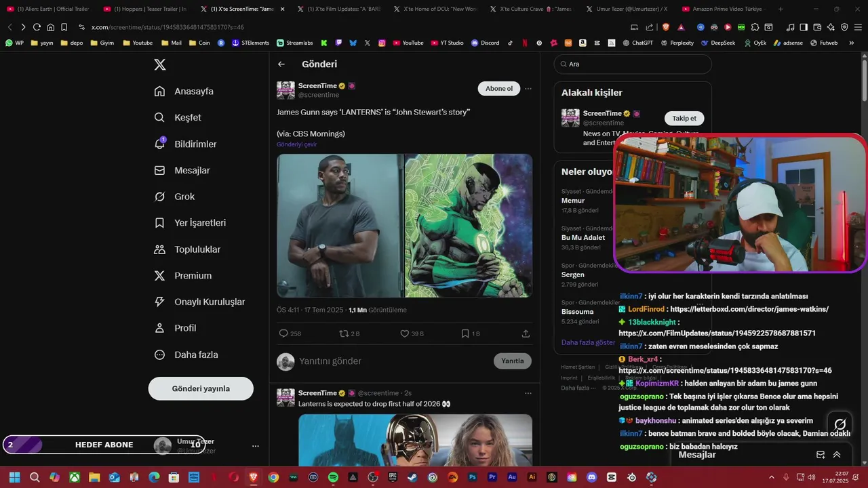Like the post with 39 B likes
Viewport: 868px width, 488px height.
pos(412,333)
